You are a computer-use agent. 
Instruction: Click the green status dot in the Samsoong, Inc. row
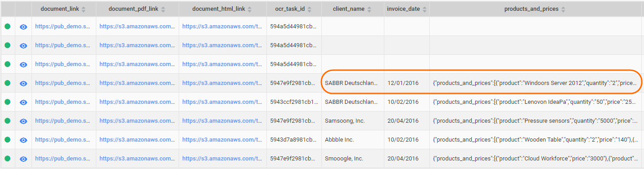click(x=7, y=121)
